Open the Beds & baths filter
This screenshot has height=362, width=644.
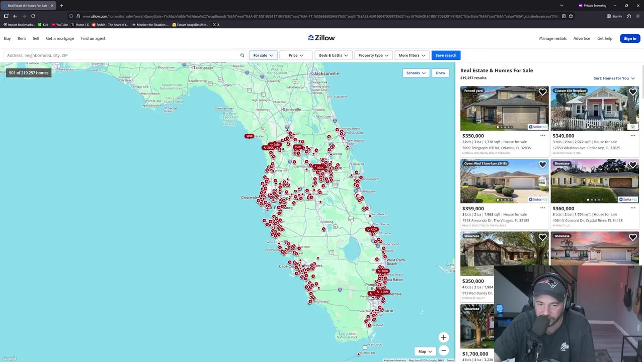333,55
